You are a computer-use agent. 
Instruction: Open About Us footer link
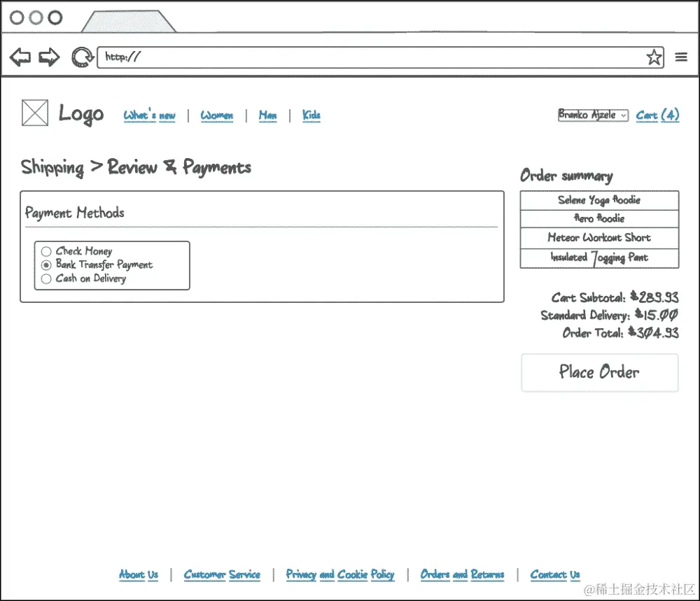[139, 574]
